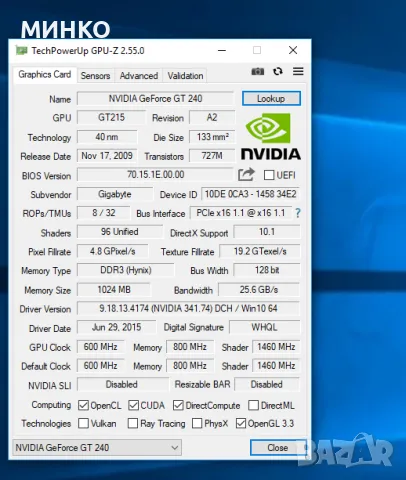This screenshot has width=406, height=480.
Task: Toggle the Vulkan checkbox
Action: 83,423
